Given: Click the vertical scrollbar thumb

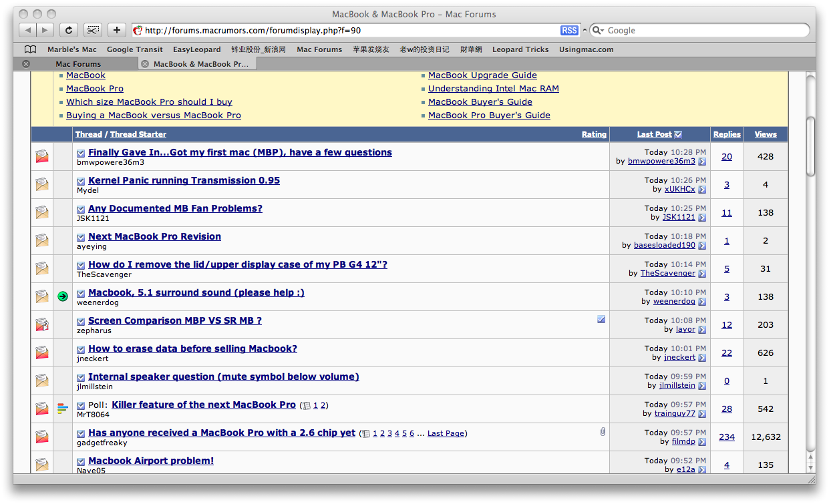Looking at the screenshot, I should (811, 147).
